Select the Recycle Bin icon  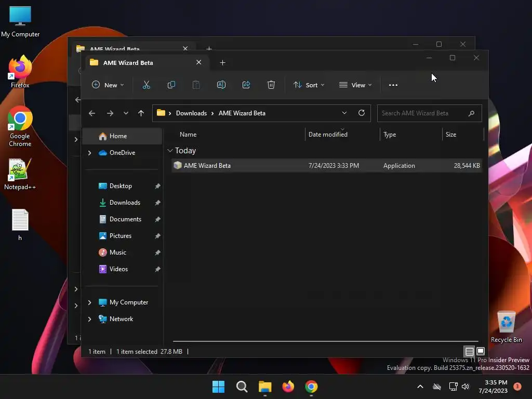[506, 327]
